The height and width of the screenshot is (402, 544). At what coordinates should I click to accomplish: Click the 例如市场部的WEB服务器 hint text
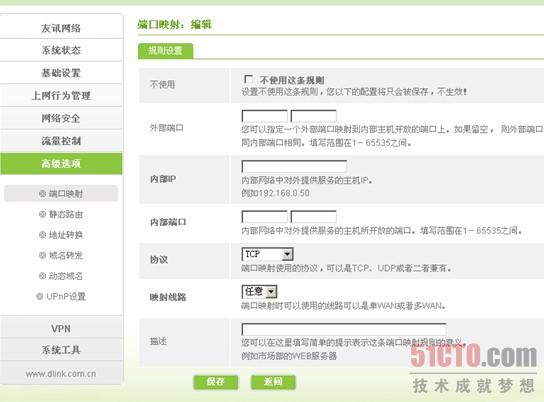[289, 356]
